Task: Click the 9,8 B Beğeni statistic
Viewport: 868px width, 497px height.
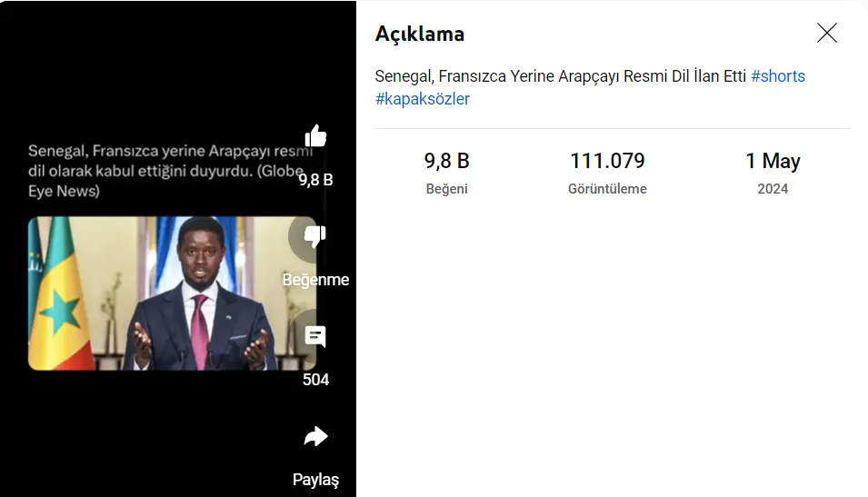Action: (x=447, y=172)
